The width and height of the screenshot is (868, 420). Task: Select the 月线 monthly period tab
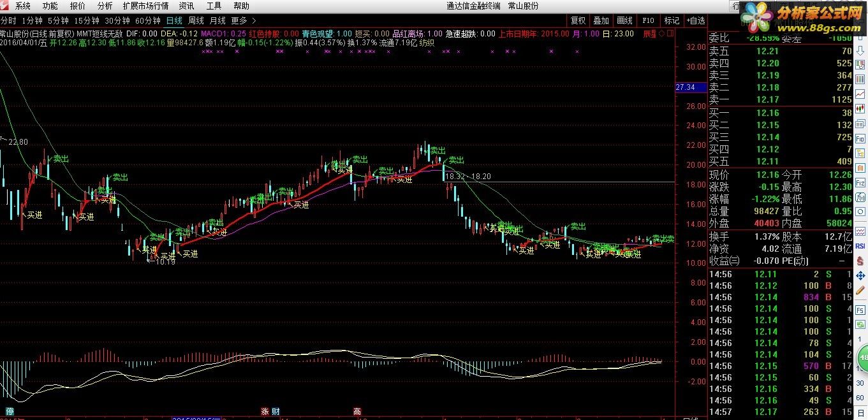(217, 20)
